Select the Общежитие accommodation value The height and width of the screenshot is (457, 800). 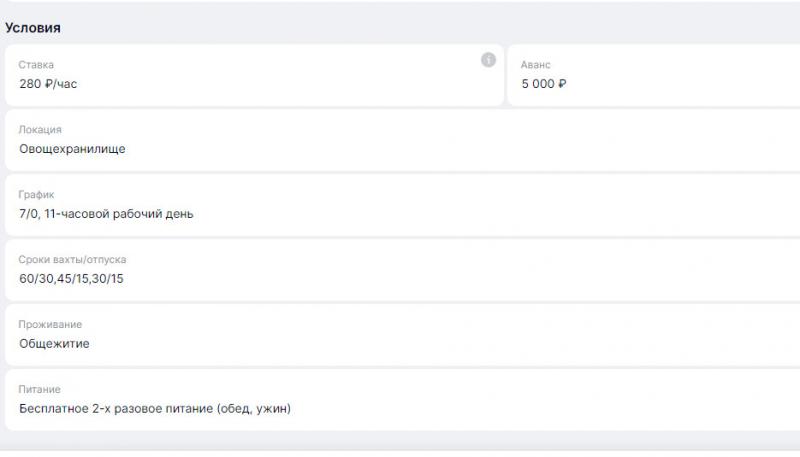click(x=54, y=344)
